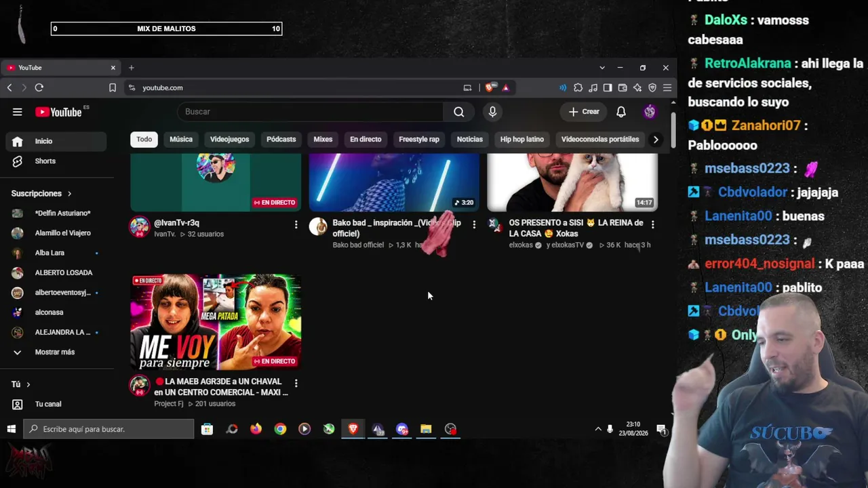
Task: Open Firefox from the taskbar
Action: (x=256, y=429)
